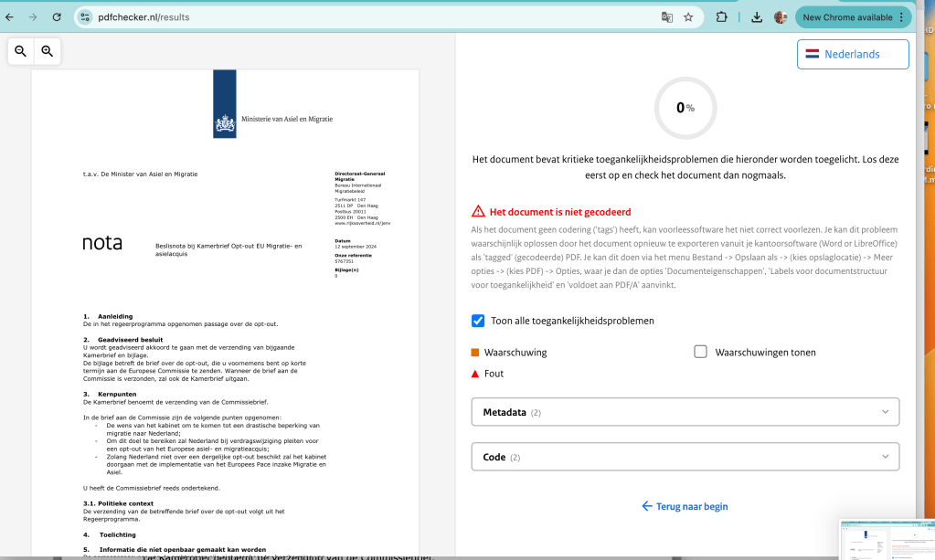
Task: Open Chrome downloads
Action: pyautogui.click(x=757, y=16)
